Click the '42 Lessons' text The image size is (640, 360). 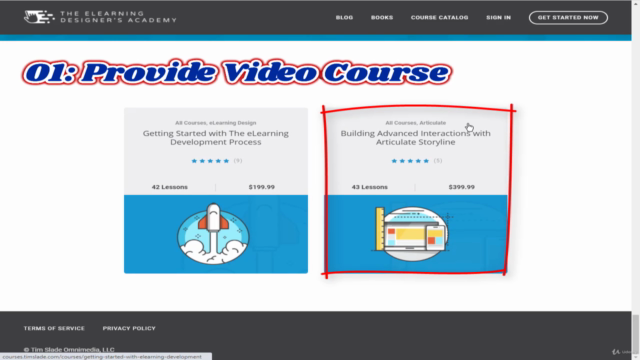[x=170, y=187]
